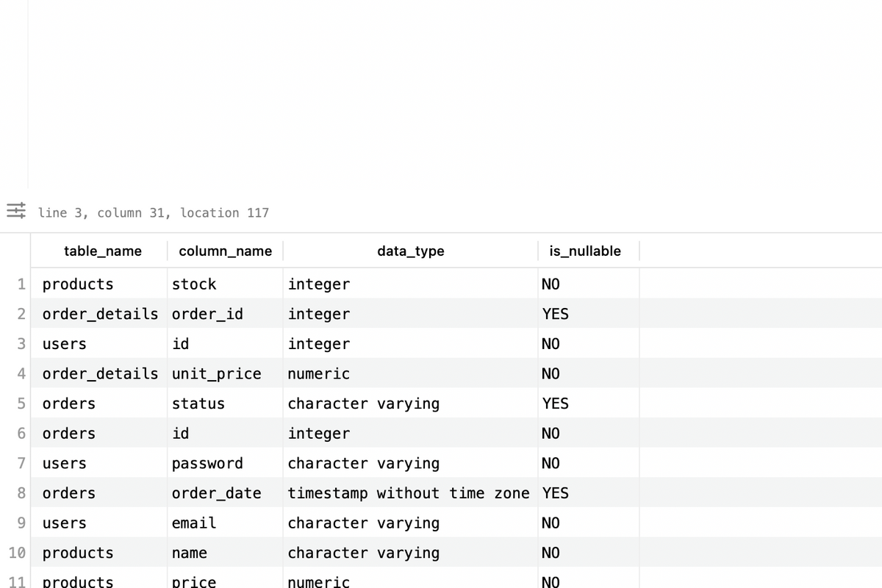882x588 pixels.
Task: Click the table_name column header
Action: coord(103,251)
